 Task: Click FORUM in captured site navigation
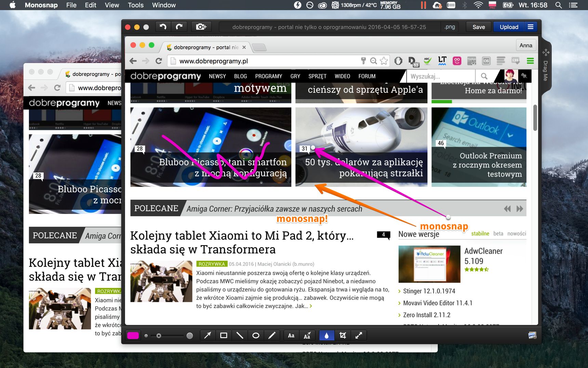(367, 76)
